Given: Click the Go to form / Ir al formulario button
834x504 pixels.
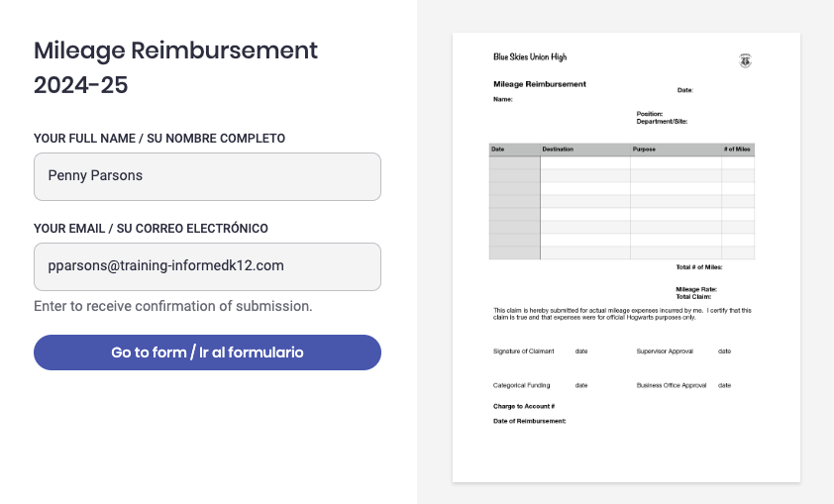Looking at the screenshot, I should click(x=207, y=353).
